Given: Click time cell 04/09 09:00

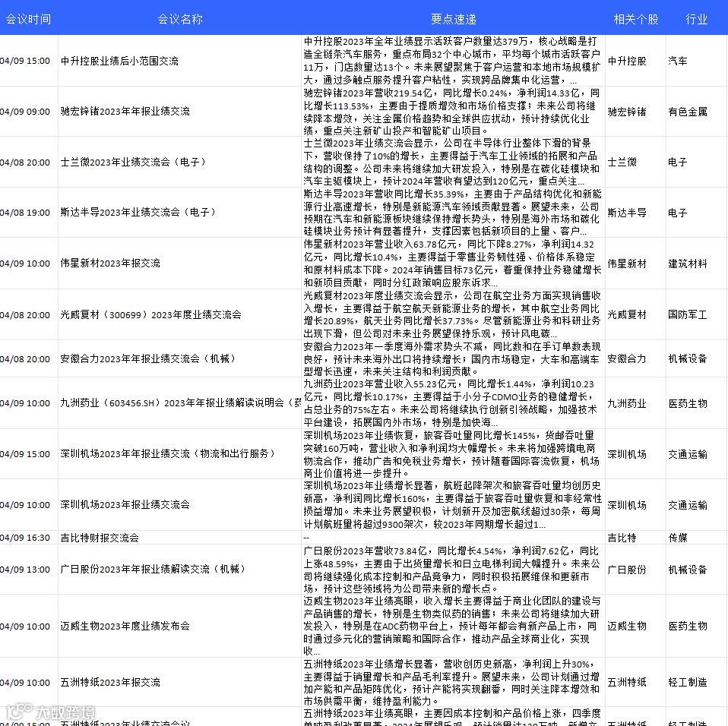Looking at the screenshot, I should 25,112.
